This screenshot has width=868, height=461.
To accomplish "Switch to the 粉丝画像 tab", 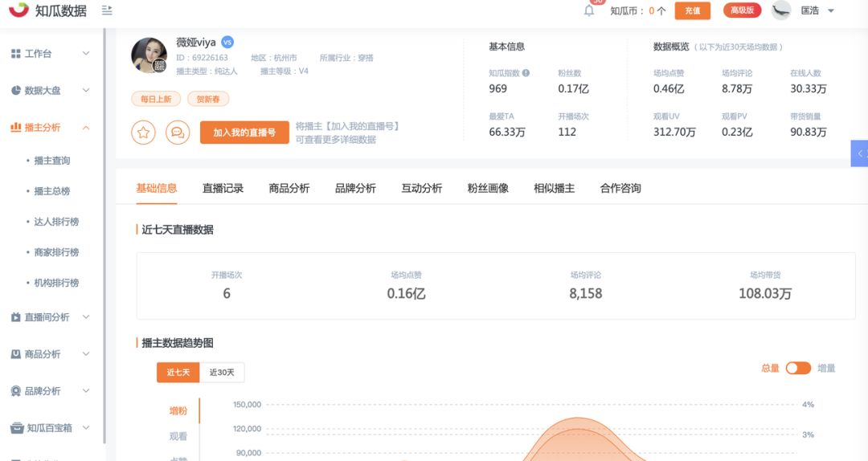I will point(488,188).
